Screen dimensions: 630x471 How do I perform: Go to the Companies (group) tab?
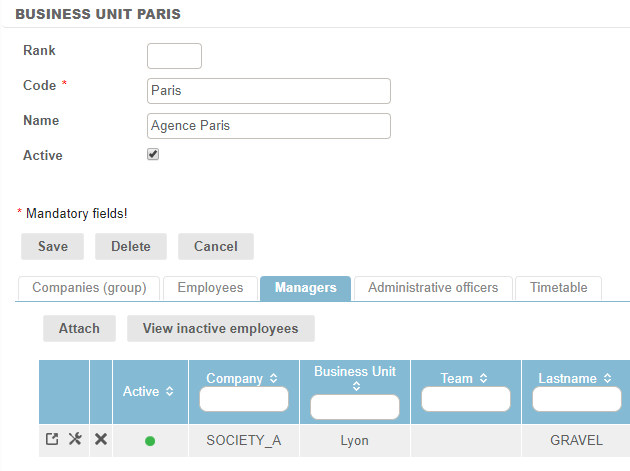coord(89,288)
